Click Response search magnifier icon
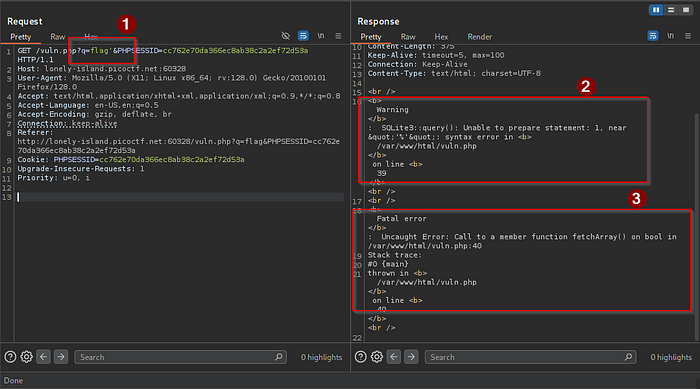The height and width of the screenshot is (389, 700). (x=629, y=357)
